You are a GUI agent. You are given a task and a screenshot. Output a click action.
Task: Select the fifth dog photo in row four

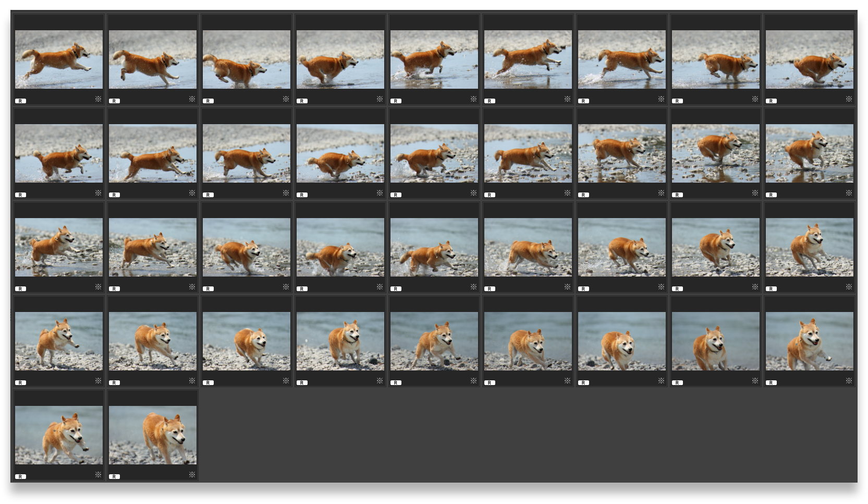coord(434,341)
